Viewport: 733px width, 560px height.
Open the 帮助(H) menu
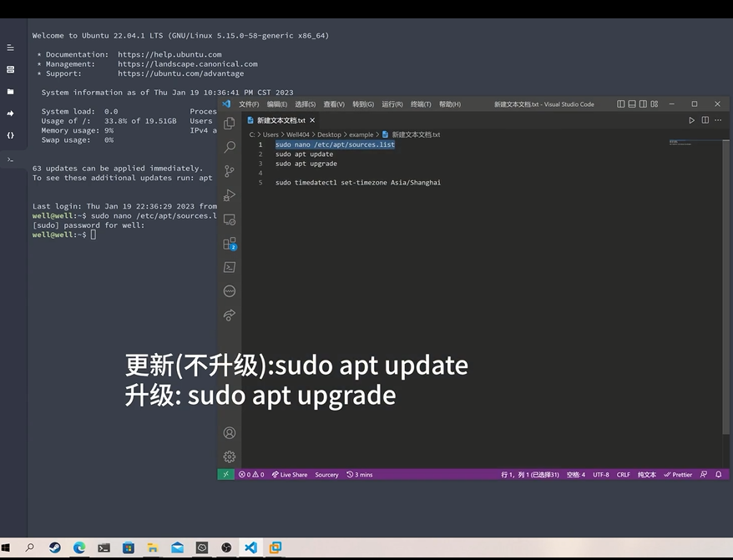[450, 104]
